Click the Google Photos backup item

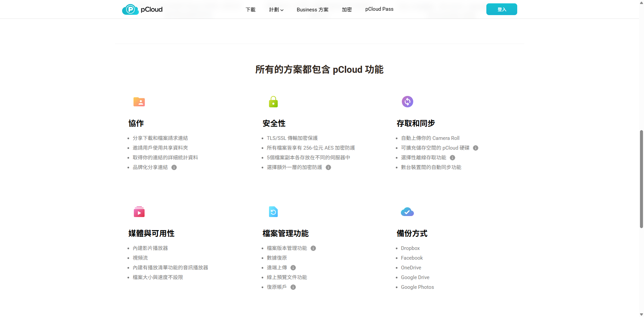pos(417,287)
